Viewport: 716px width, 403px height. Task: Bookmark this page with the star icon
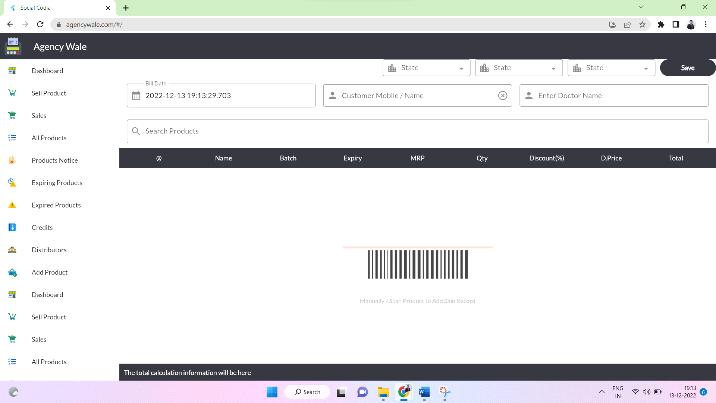642,25
